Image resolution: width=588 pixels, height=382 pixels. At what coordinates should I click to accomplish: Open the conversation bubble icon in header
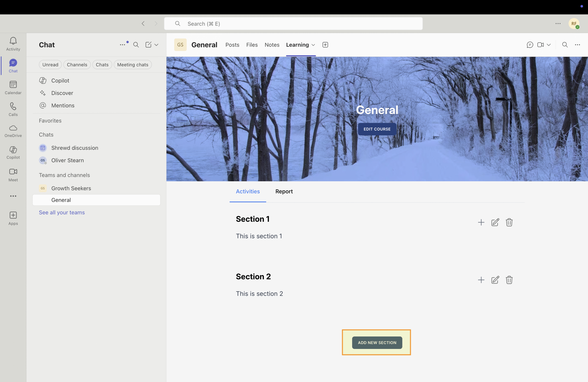coord(530,45)
